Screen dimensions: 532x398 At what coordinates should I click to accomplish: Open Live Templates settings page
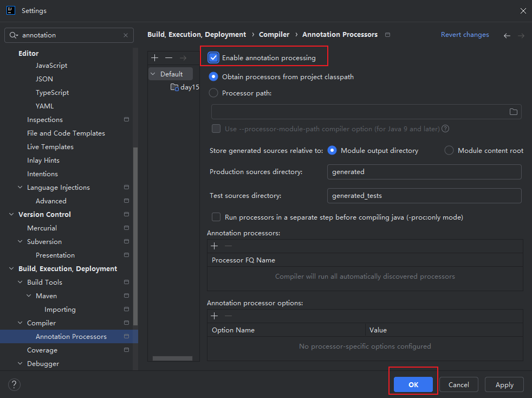[x=50, y=147]
